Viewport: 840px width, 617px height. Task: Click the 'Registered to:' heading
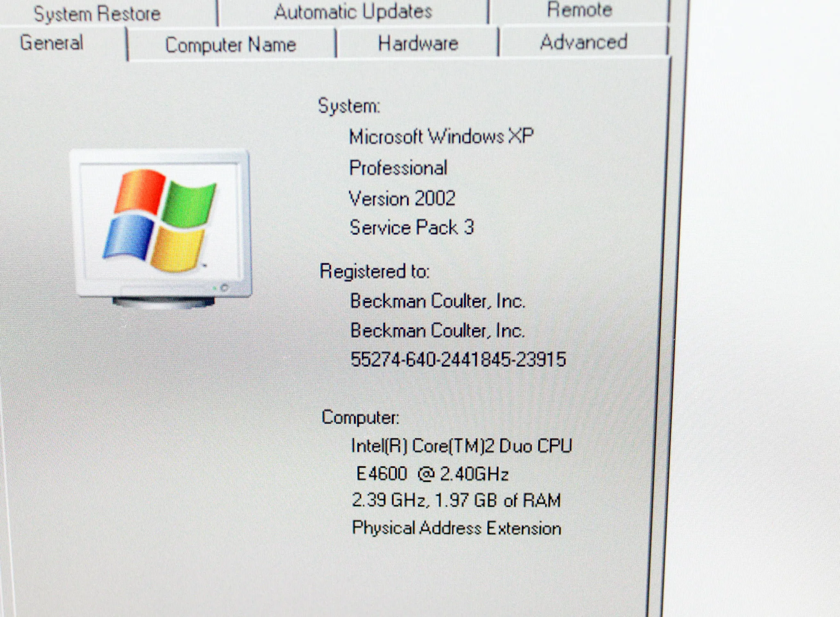point(374,271)
